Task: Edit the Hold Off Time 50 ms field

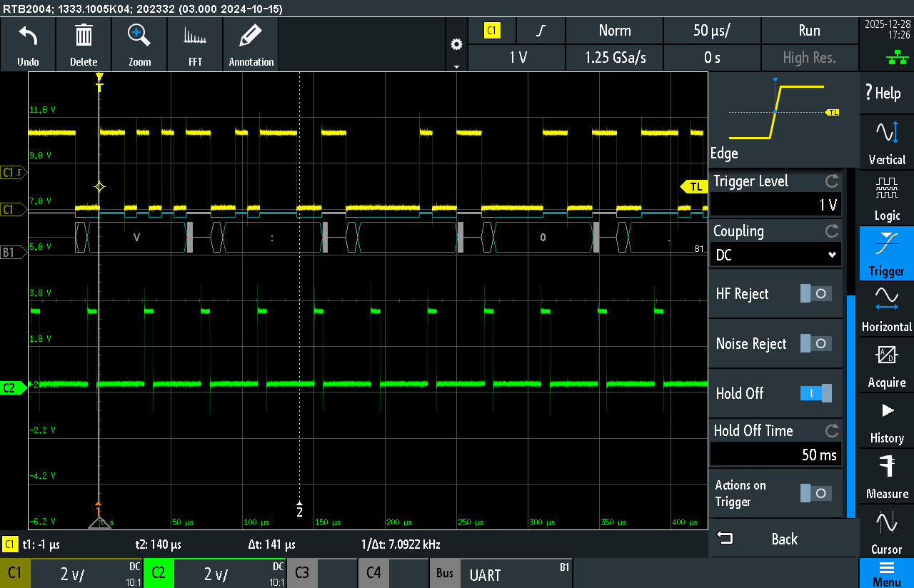Action: pos(776,455)
